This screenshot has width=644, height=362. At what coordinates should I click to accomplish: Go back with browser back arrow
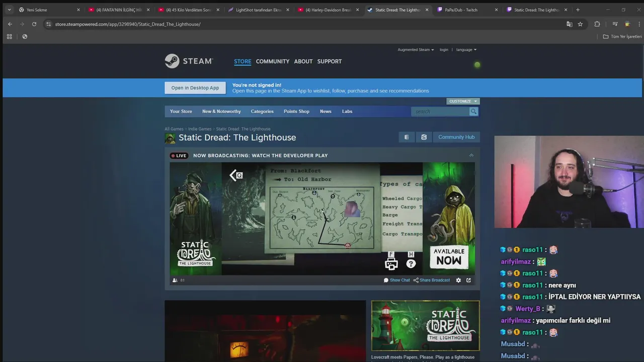(10, 24)
